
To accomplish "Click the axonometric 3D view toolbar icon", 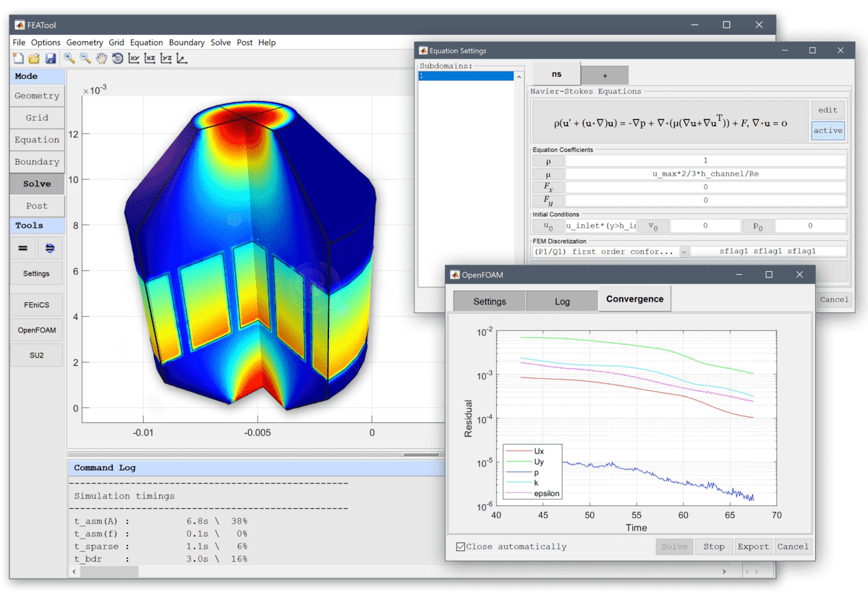I will tap(180, 59).
